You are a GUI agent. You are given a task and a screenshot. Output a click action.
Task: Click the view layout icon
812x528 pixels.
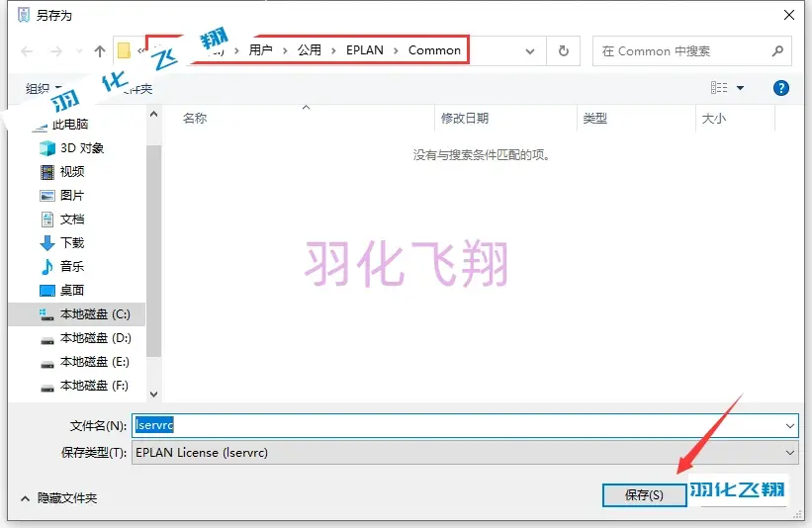click(719, 87)
